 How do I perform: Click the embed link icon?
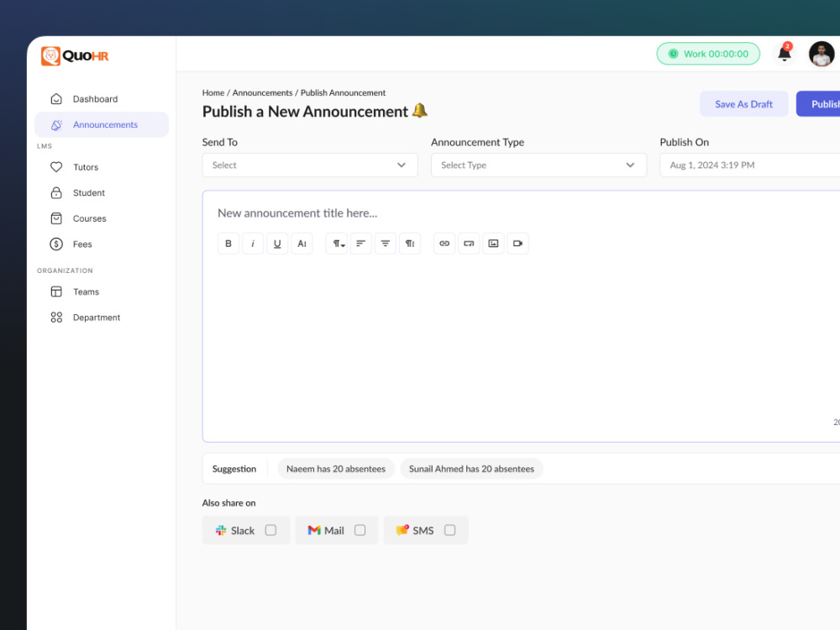click(x=469, y=244)
